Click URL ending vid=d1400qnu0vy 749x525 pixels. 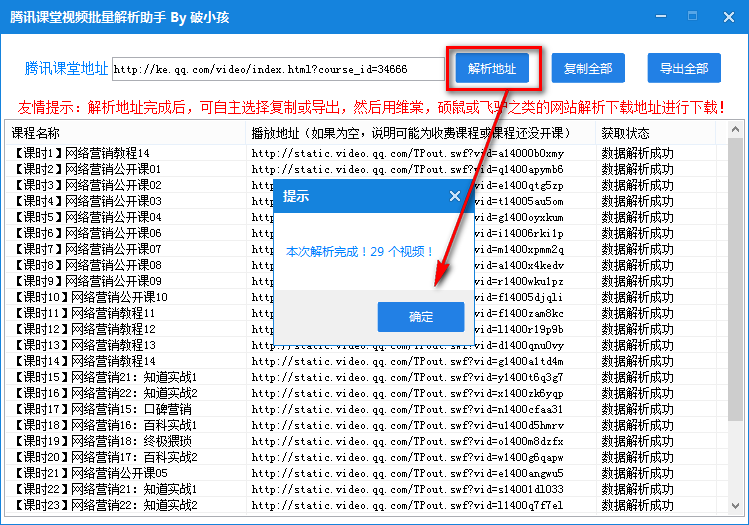pyautogui.click(x=407, y=346)
